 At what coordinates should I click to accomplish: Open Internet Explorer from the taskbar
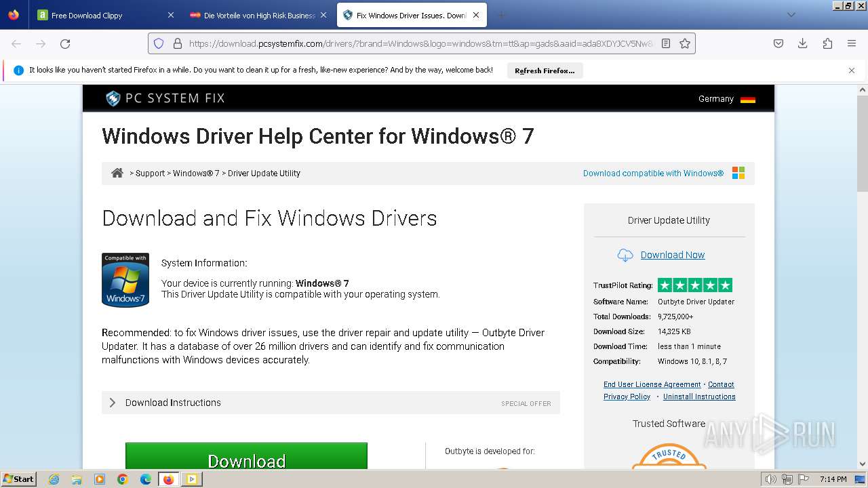tap(54, 479)
